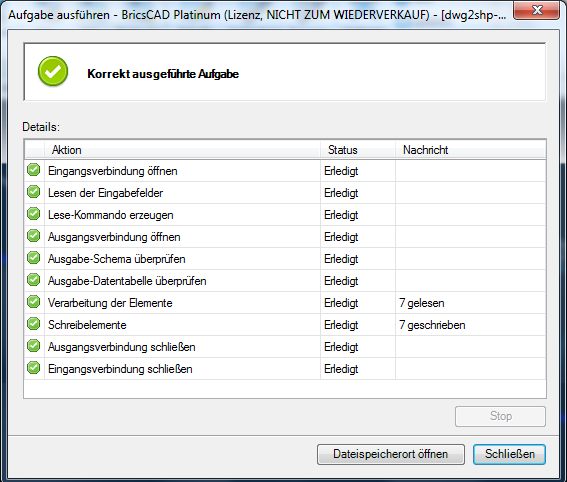The height and width of the screenshot is (482, 567).
Task: Select the row text Eingangsverbindung schließen
Action: tap(120, 369)
